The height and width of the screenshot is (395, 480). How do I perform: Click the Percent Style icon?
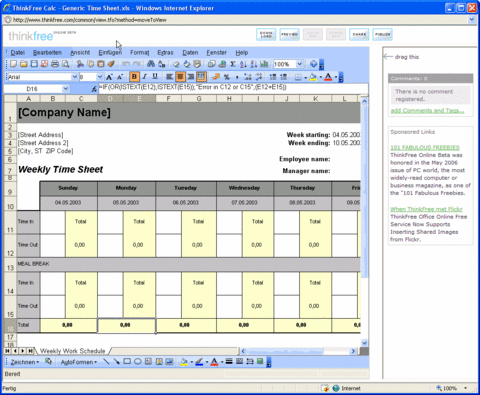point(227,77)
